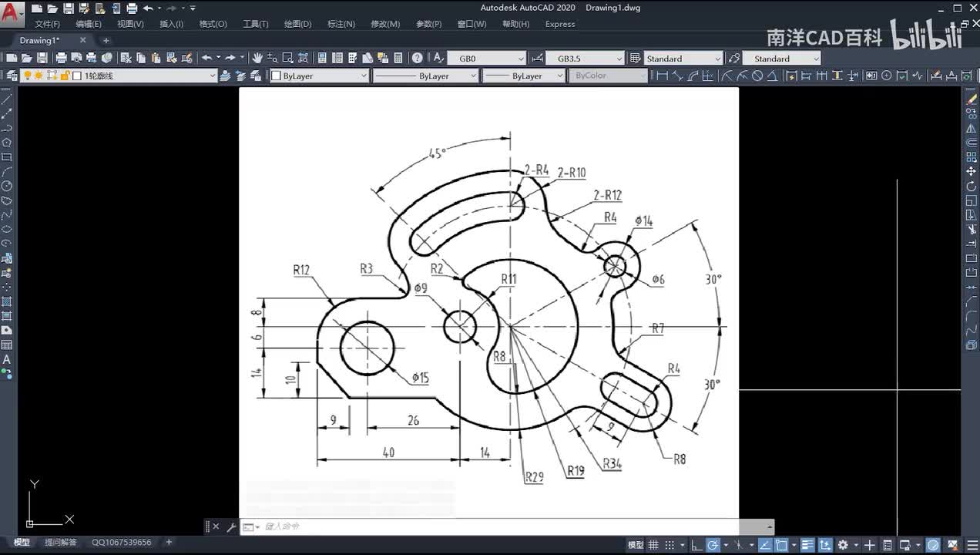Toggle 2D object snap square icon
The image size is (980, 555).
(781, 545)
